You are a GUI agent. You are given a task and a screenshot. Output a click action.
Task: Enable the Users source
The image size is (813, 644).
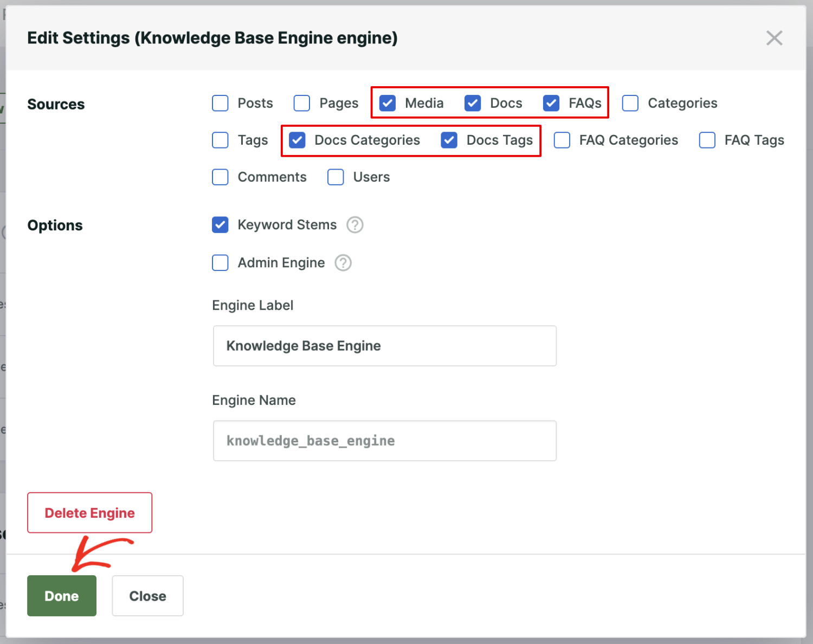point(335,177)
